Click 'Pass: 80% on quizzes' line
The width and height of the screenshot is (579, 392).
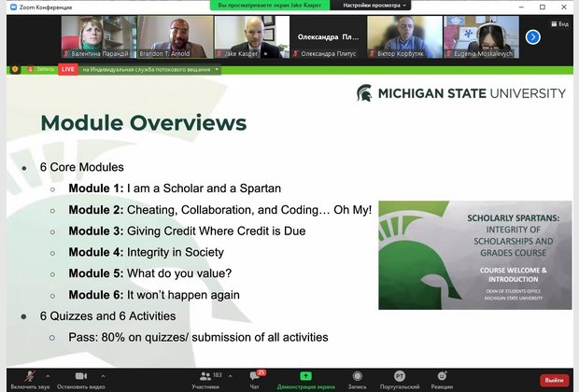pos(198,337)
